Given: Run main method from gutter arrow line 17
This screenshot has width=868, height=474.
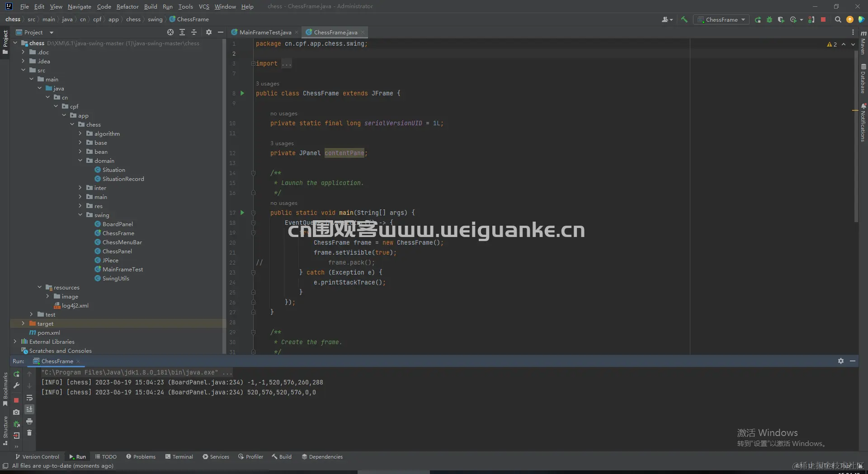Looking at the screenshot, I should [x=242, y=213].
